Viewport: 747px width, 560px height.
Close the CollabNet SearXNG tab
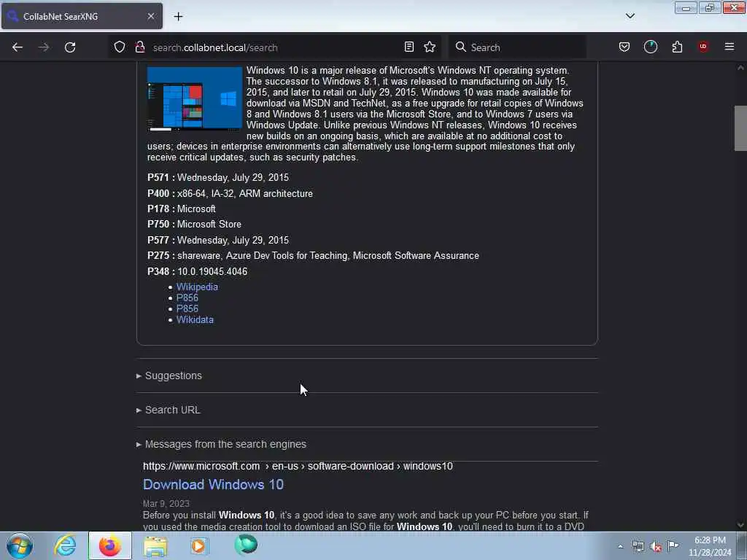pos(150,16)
